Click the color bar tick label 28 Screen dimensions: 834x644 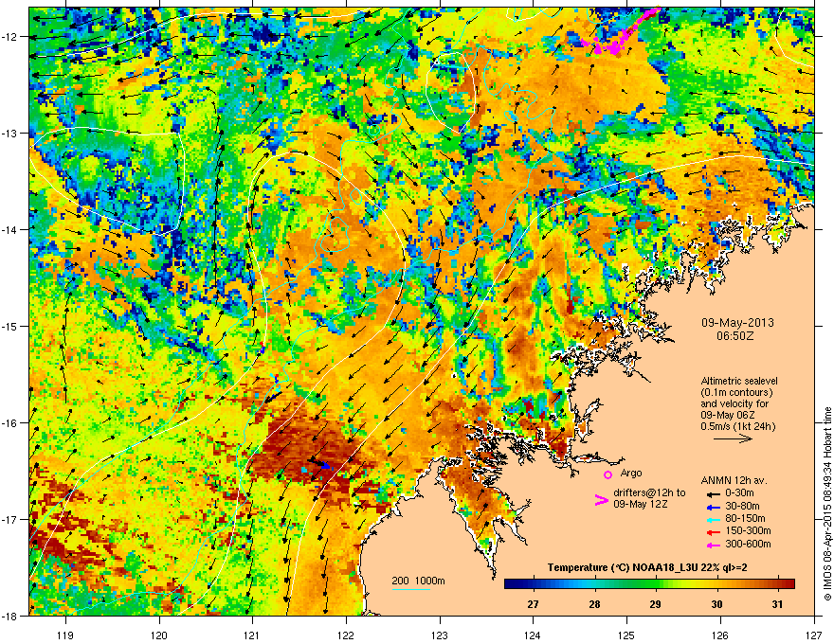pyautogui.click(x=594, y=604)
